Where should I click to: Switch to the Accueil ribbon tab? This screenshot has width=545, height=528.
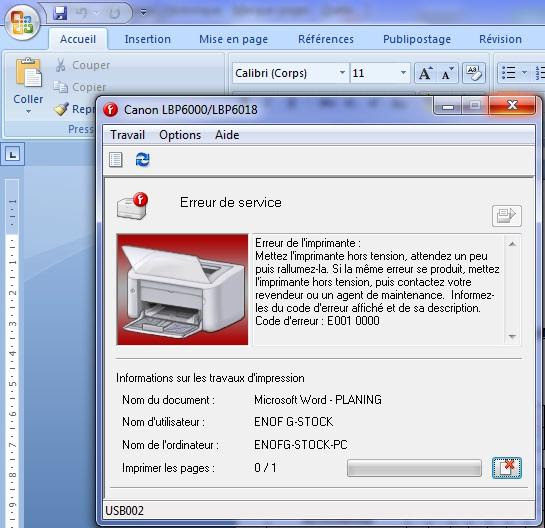(x=78, y=39)
